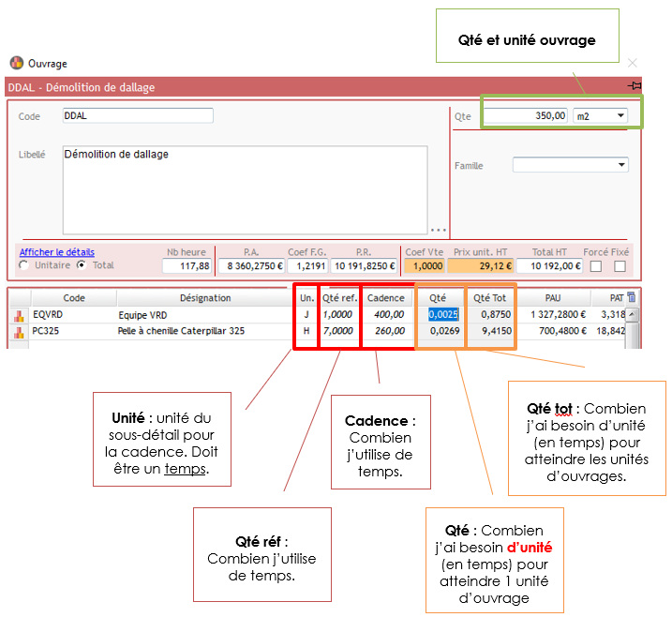Click the Ouvrage window icon
672x617 pixels.
tap(16, 64)
